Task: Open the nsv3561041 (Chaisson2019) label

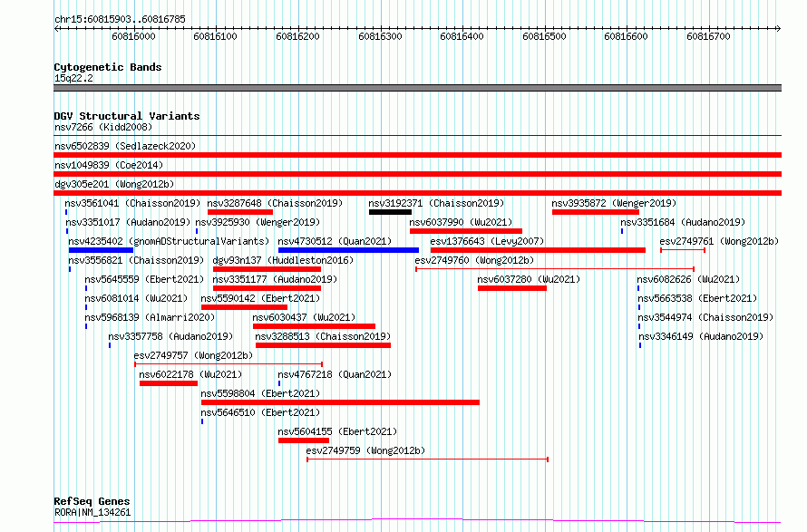Action: [132, 203]
